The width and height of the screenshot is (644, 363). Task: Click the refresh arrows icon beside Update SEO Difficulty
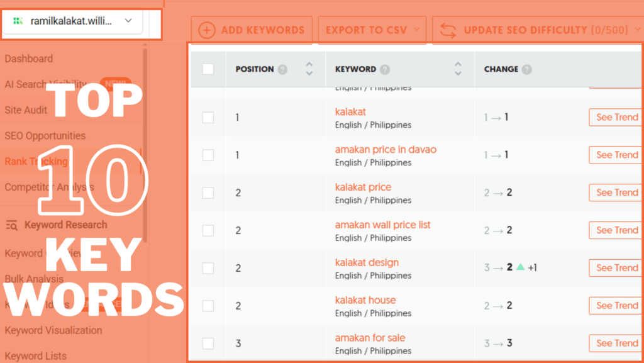click(x=448, y=29)
